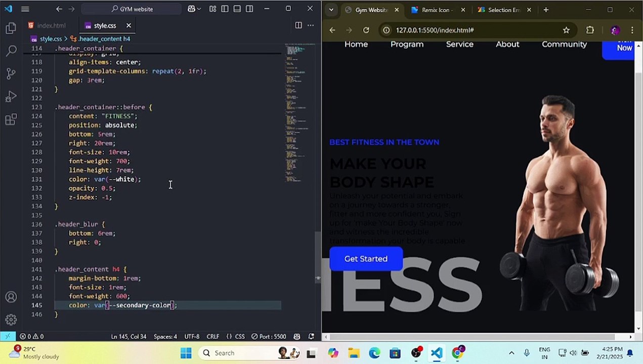Click the Ln 145, Col 34 status item
The height and width of the screenshot is (364, 643).
(128, 336)
